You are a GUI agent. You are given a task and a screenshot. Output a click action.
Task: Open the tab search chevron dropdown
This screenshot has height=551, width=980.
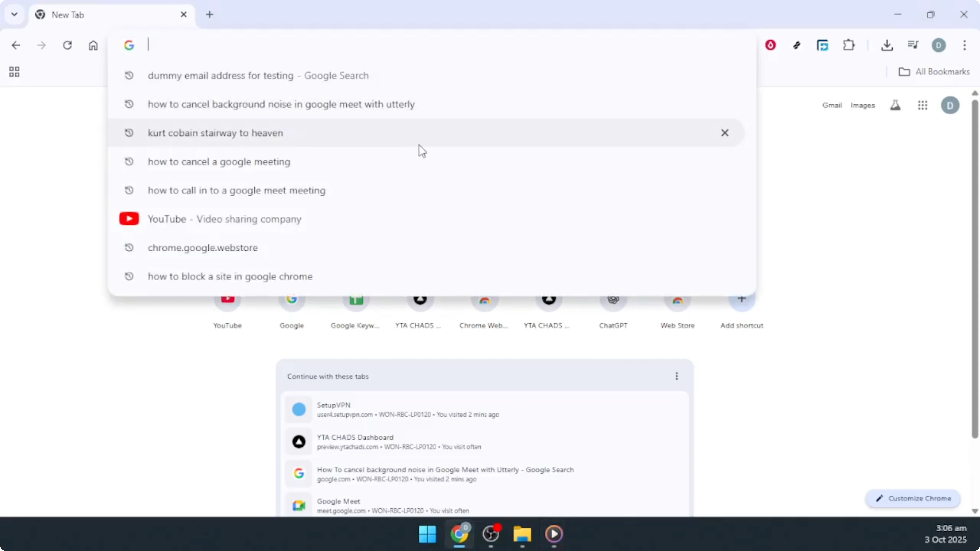14,14
